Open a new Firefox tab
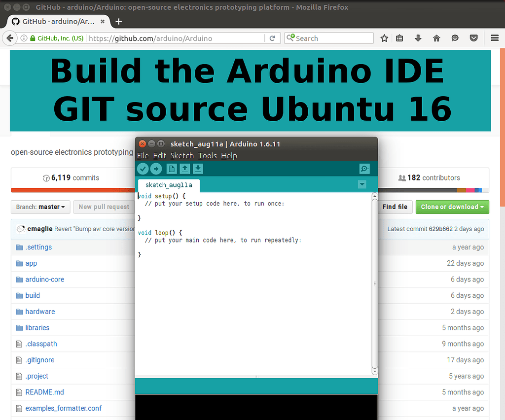505x420 pixels. click(x=118, y=22)
